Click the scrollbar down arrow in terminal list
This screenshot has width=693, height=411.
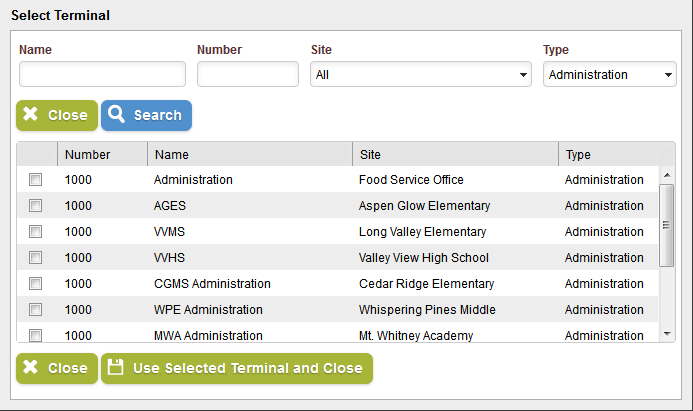pyautogui.click(x=667, y=334)
